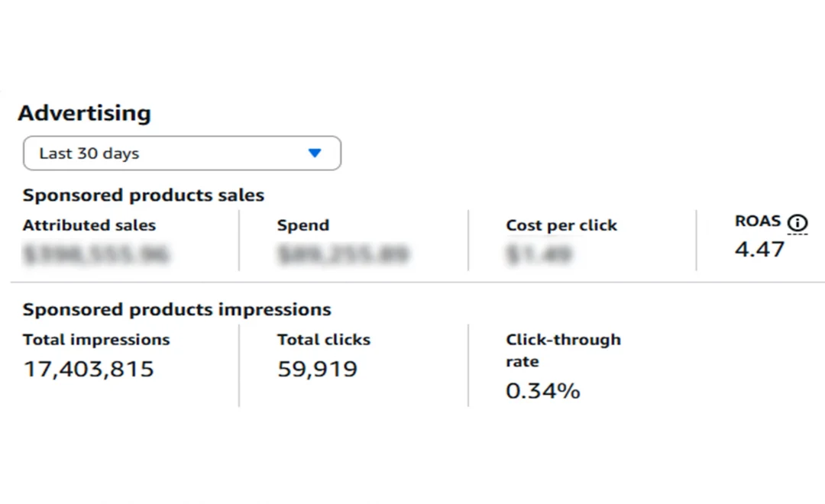Click the blue dropdown arrow
The height and width of the screenshot is (504, 825).
click(x=315, y=153)
